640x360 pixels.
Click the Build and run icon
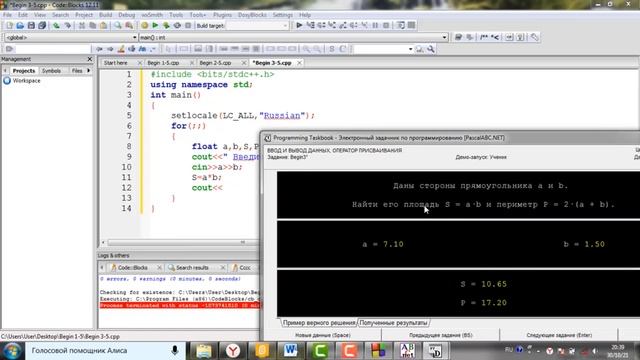click(166, 25)
